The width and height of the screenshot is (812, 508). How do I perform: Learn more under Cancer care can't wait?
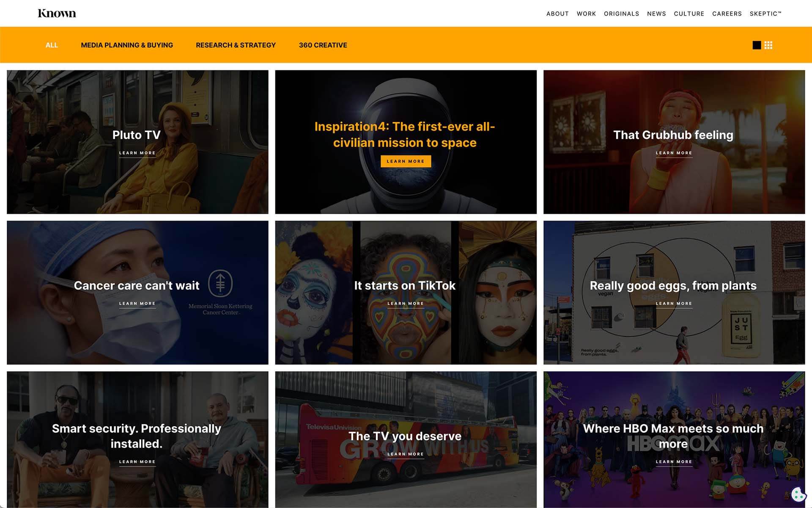(137, 304)
